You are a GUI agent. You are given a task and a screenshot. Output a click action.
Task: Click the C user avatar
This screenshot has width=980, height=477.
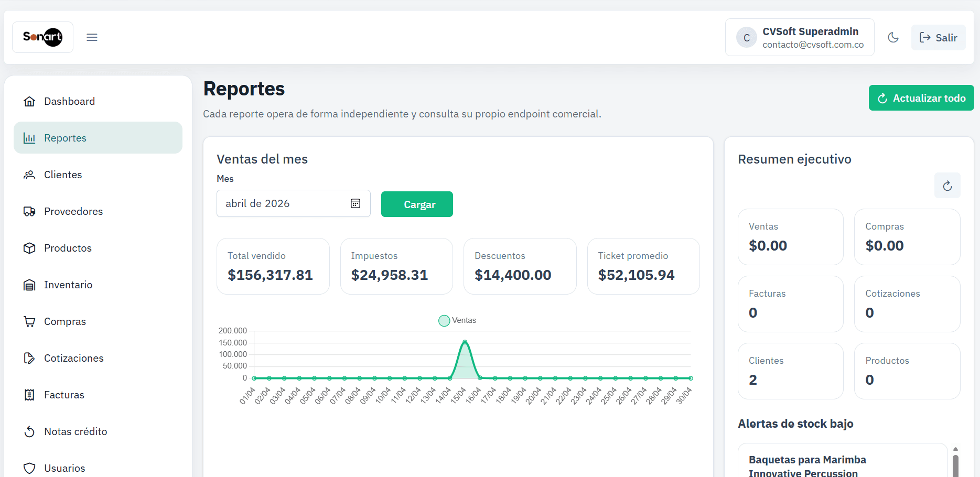(747, 37)
